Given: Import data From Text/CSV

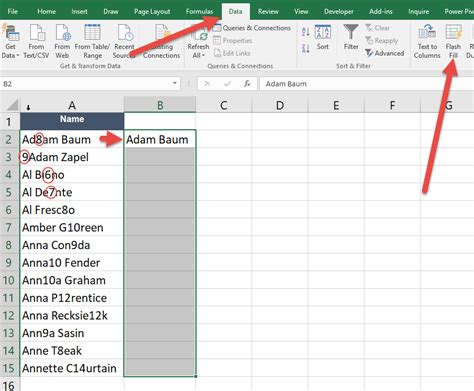Looking at the screenshot, I should pos(36,42).
